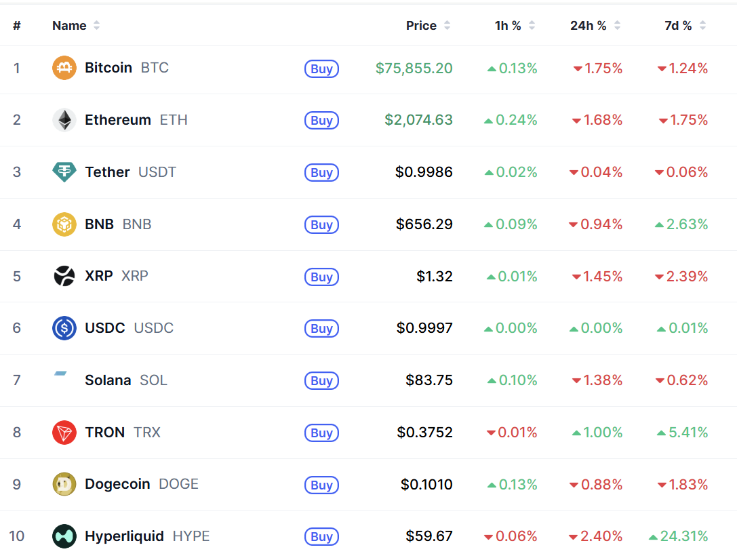737x560 pixels.
Task: Open the Dogecoin shiba logo icon
Action: (x=64, y=484)
